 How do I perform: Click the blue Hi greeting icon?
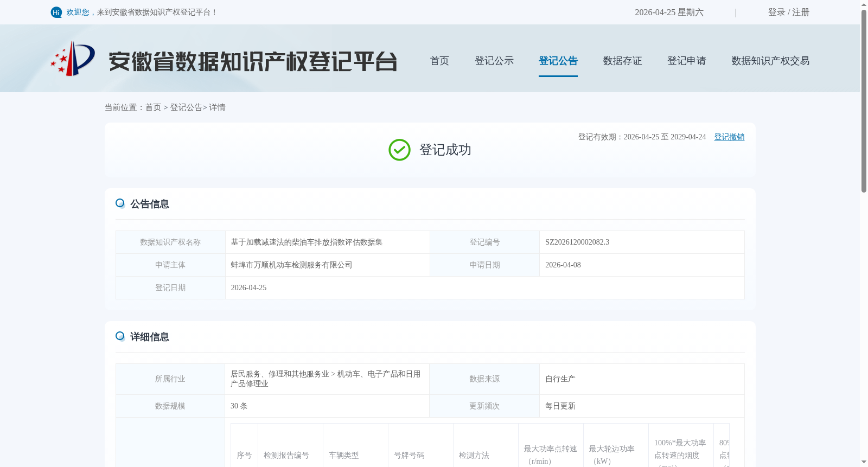pyautogui.click(x=56, y=12)
